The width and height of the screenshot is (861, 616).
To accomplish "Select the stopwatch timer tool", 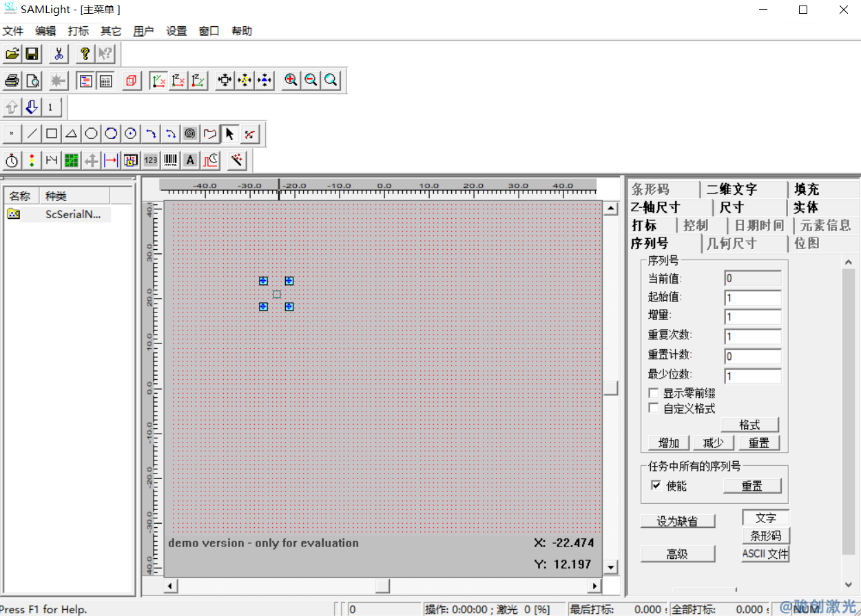I will 12,160.
